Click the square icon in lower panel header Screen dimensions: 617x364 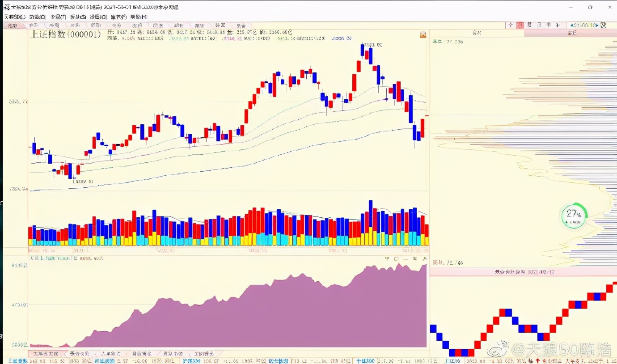coord(396,258)
